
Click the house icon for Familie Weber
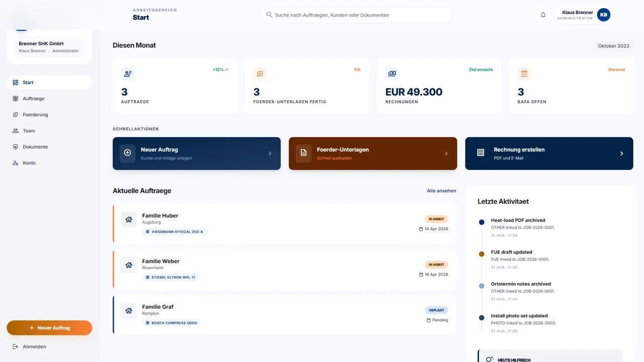click(x=129, y=265)
